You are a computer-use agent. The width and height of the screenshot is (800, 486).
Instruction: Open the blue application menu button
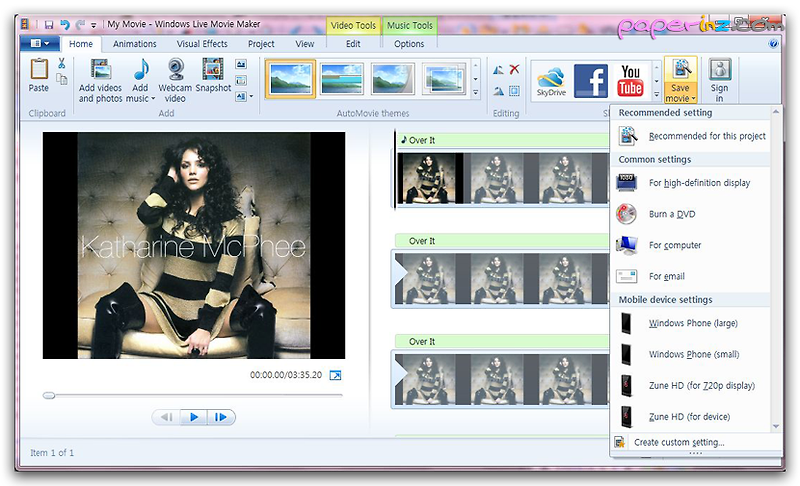39,44
